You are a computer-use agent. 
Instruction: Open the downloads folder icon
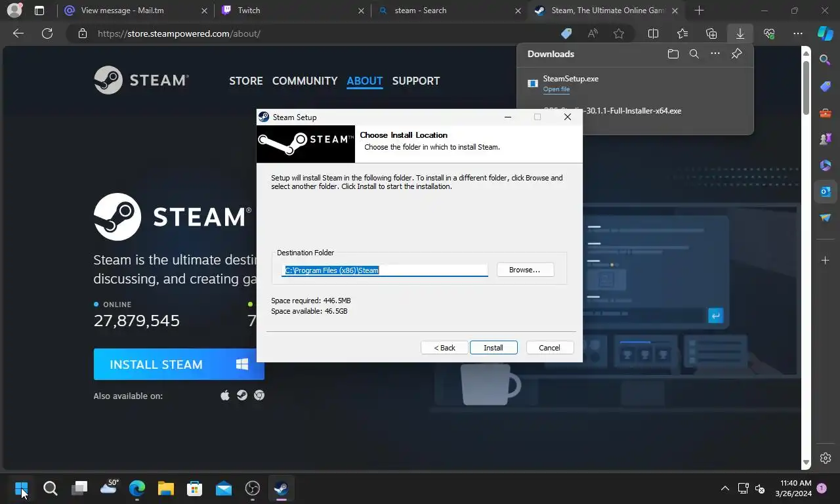(x=673, y=54)
